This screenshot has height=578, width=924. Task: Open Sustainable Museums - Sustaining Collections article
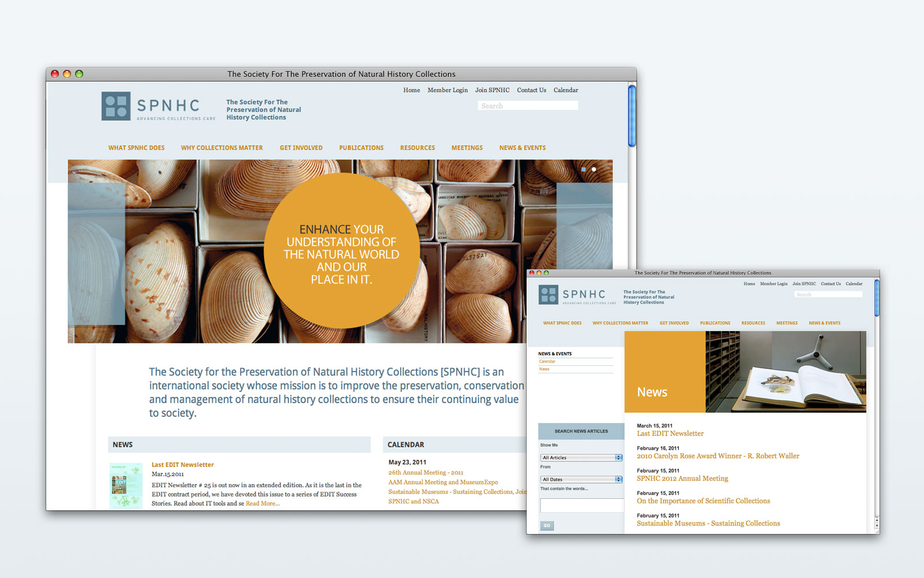pyautogui.click(x=708, y=524)
